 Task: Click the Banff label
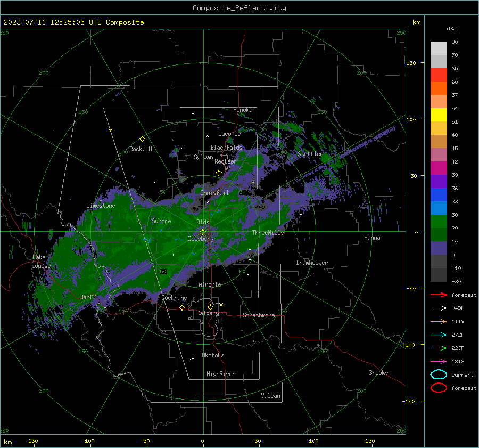coord(88,297)
